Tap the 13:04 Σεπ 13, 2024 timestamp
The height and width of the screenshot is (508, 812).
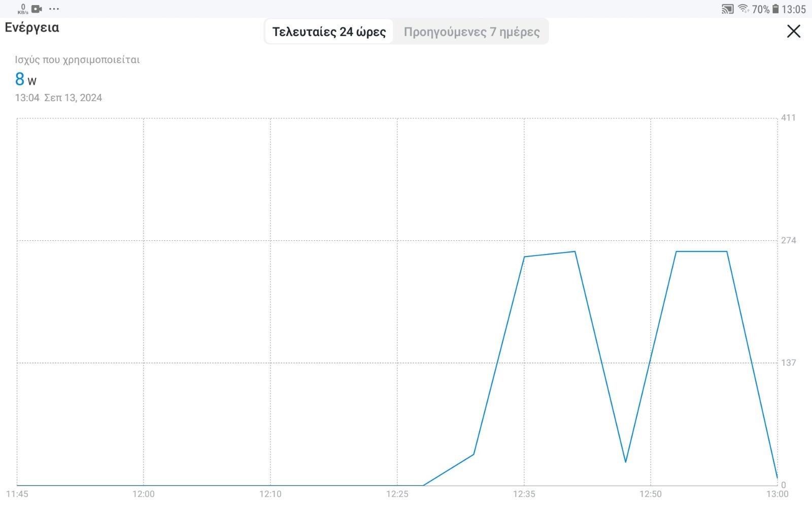(58, 98)
